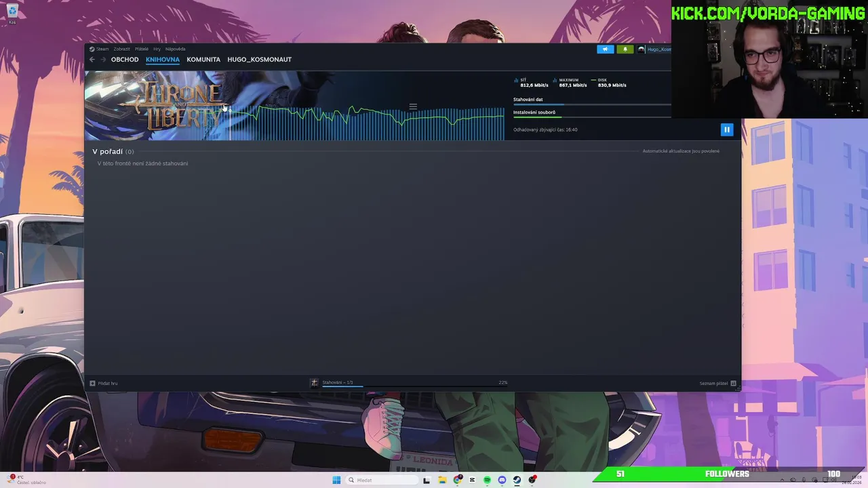868x488 pixels.
Task: Click the V pořadí (0) heading
Action: pos(113,151)
